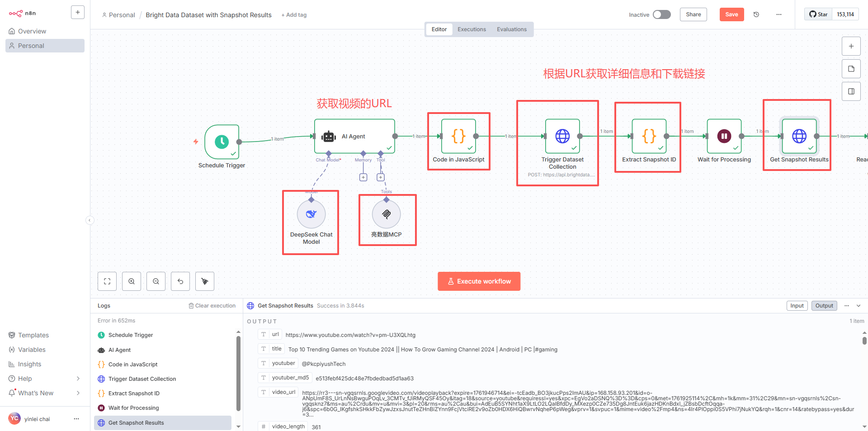Show the Input view

pos(797,306)
